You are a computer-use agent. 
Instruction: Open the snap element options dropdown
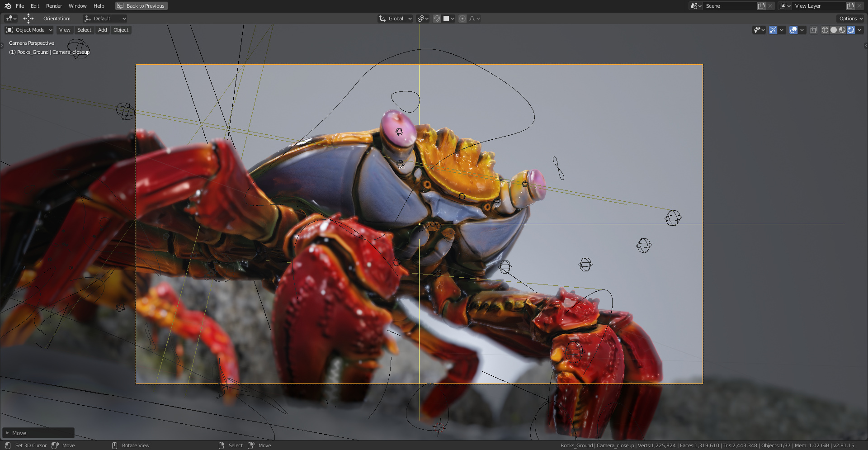[x=448, y=19]
